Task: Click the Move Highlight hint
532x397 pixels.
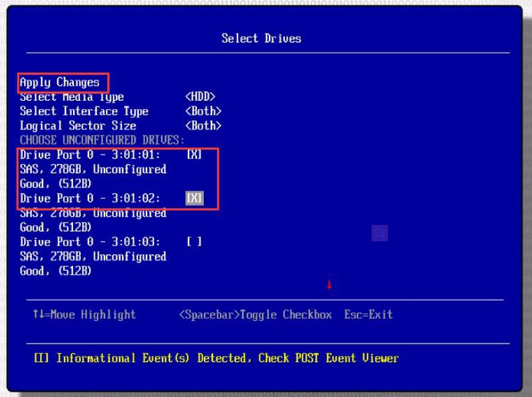Action: click(84, 314)
